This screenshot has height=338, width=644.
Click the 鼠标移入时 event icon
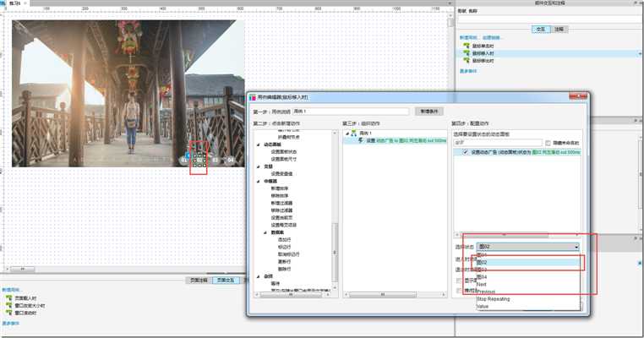(467, 53)
